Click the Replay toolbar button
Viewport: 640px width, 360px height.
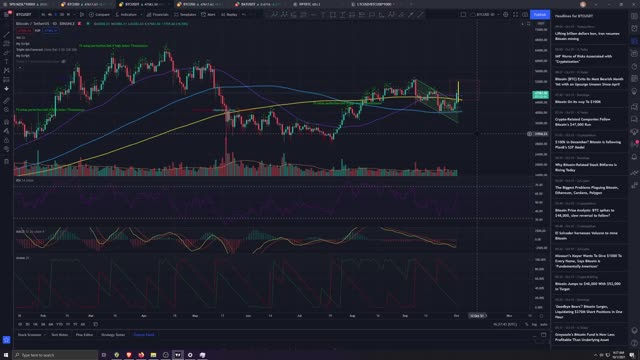coord(229,14)
